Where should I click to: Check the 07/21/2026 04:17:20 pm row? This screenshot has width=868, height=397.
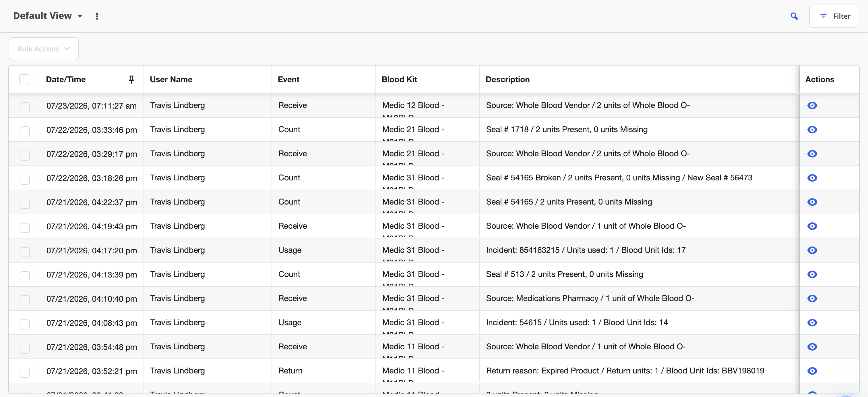coord(25,252)
